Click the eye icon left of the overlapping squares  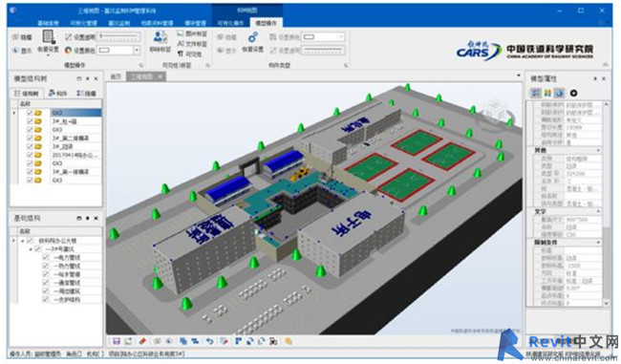tap(169, 341)
